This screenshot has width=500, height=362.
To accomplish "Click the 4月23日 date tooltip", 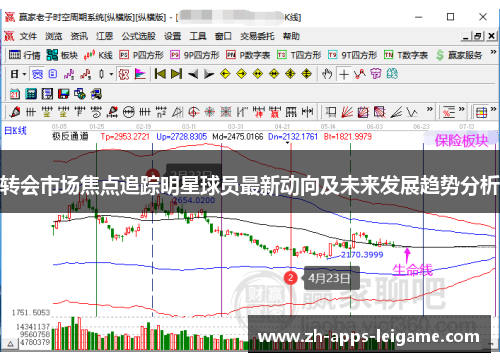I will [x=332, y=278].
